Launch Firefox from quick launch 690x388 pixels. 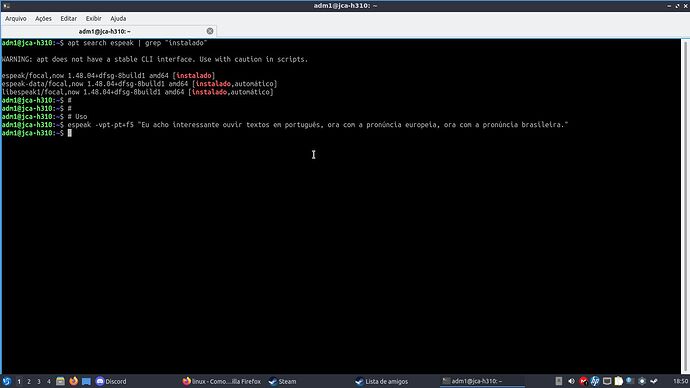point(73,381)
